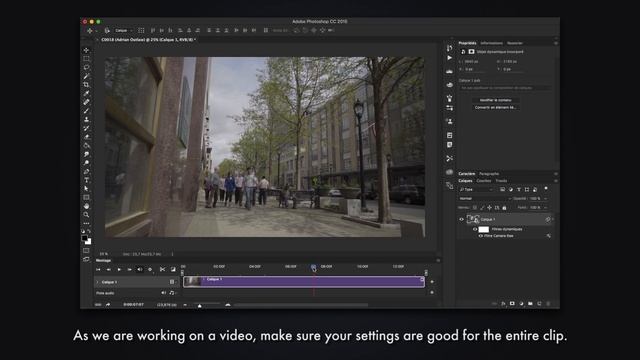
Task: Open the Actions play-shaped panel icon
Action: (449, 58)
